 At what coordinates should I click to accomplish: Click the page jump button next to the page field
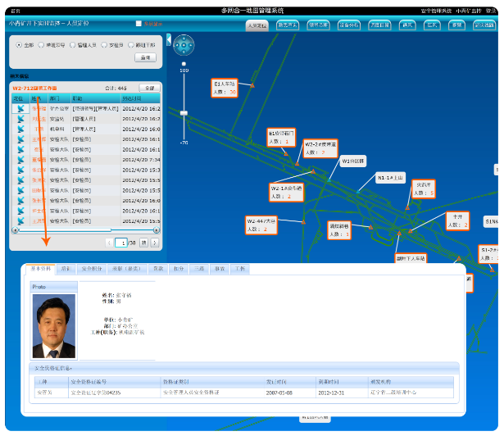coord(143,243)
